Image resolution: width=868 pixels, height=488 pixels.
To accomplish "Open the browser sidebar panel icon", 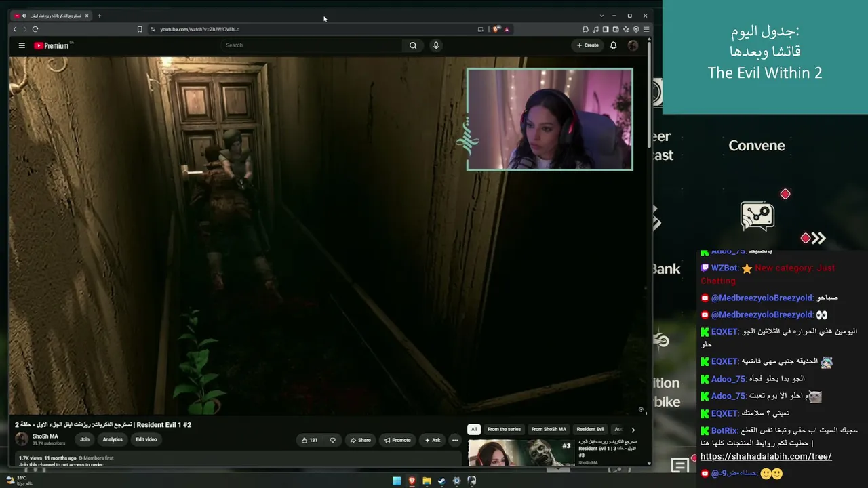I will click(606, 29).
